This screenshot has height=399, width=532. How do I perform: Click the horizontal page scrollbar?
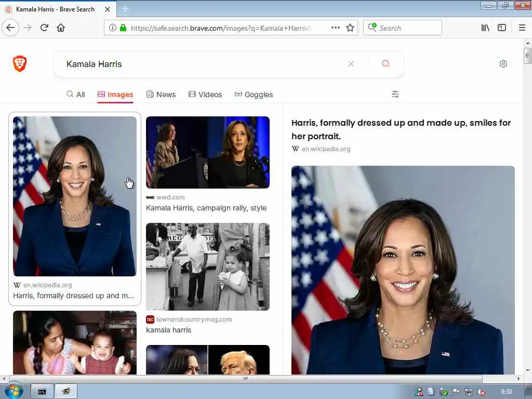point(246,379)
